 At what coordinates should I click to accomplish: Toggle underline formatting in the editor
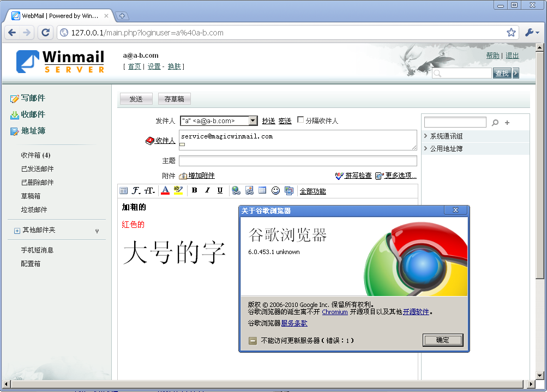(220, 190)
